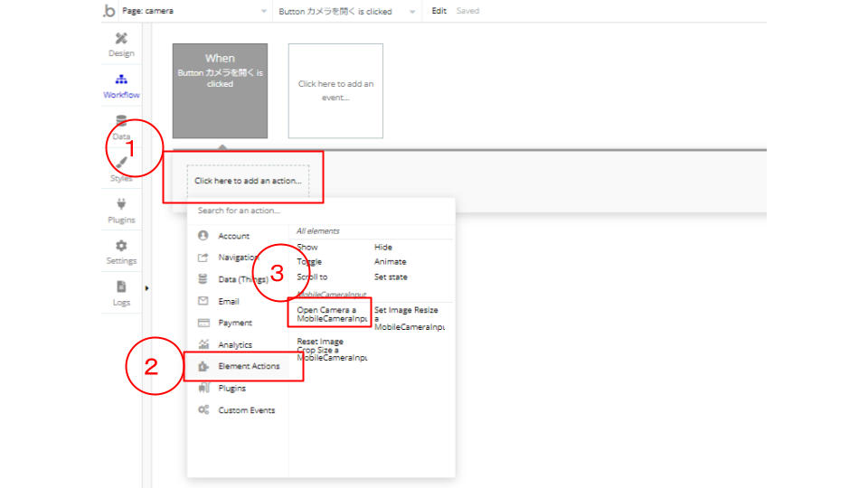Click the Payment card icon

click(x=203, y=323)
